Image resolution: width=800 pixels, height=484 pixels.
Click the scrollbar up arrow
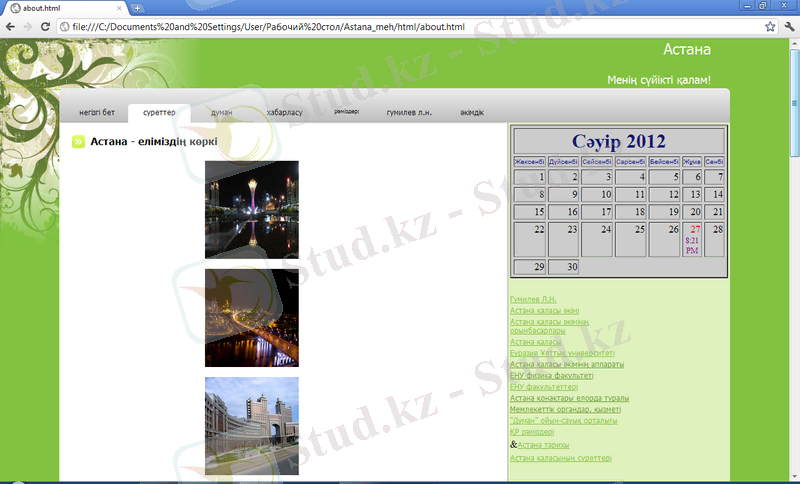794,44
